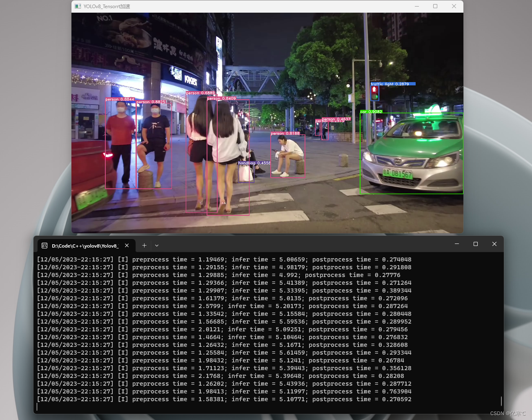The width and height of the screenshot is (532, 420).
Task: Close the D:\Code terminal tab
Action: [127, 245]
